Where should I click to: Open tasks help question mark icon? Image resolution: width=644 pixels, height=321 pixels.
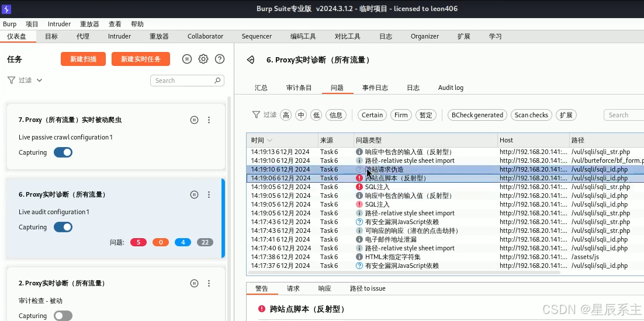[x=220, y=59]
